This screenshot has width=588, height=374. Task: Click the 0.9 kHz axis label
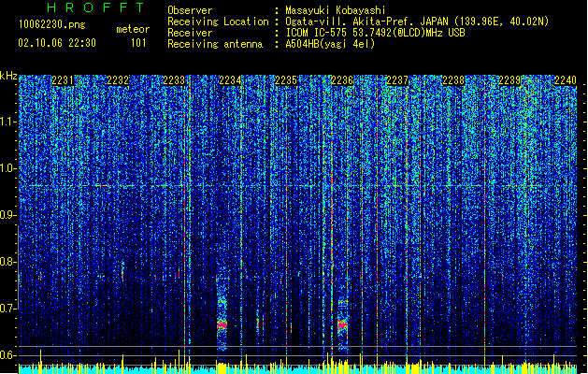8,215
